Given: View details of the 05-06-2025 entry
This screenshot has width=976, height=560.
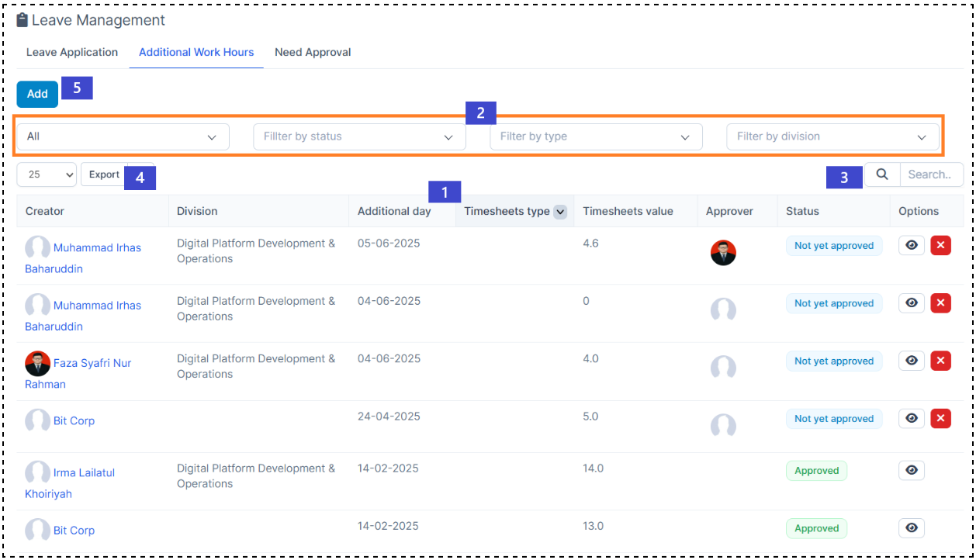Looking at the screenshot, I should point(912,246).
